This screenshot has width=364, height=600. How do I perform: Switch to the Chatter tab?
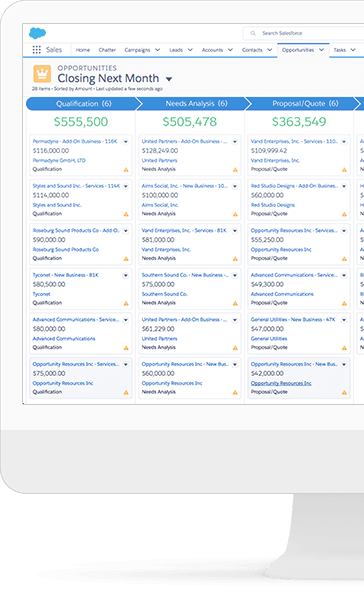coord(107,50)
